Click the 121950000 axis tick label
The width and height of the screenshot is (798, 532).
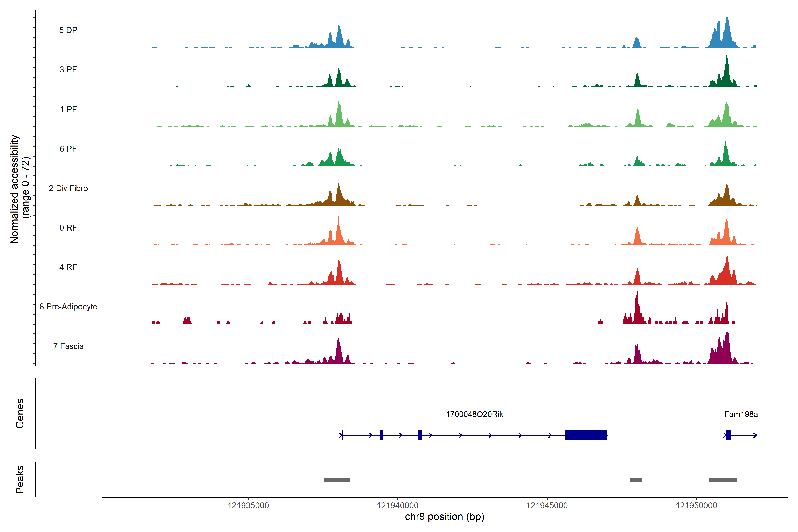pos(696,506)
